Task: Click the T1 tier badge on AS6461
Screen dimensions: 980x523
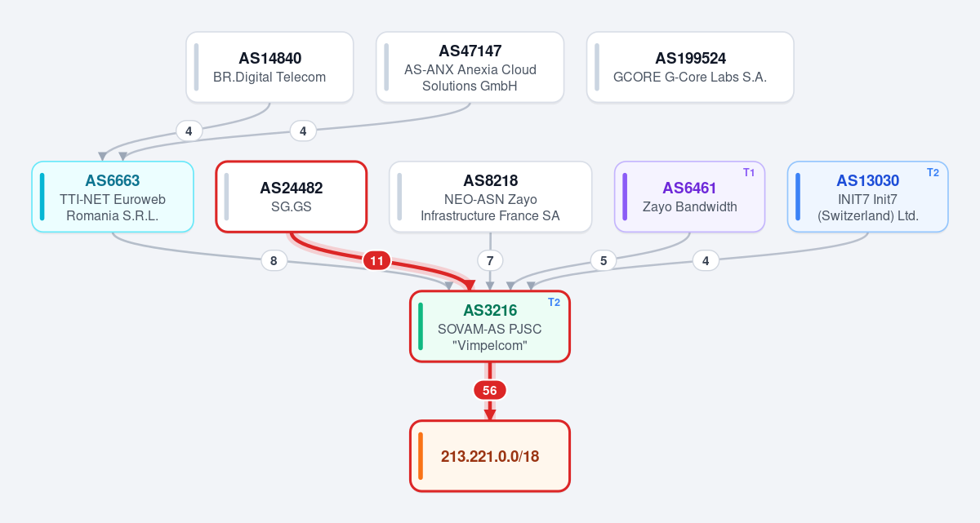Action: [x=749, y=172]
